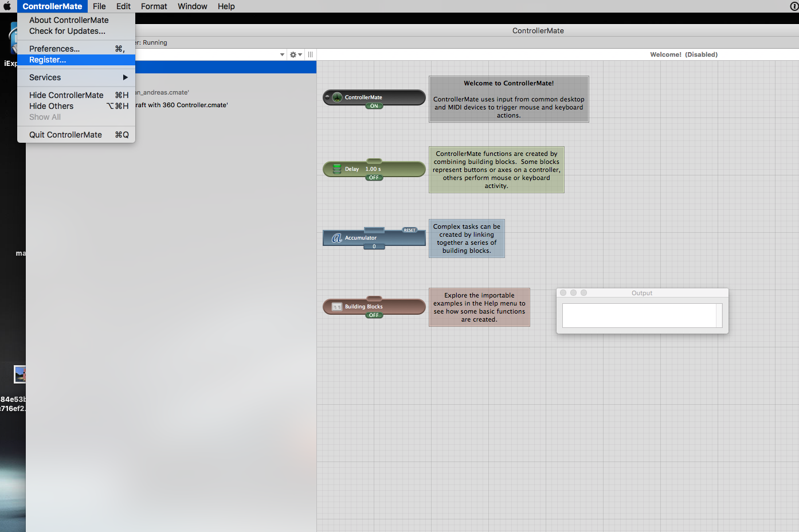Open the Edit menu
This screenshot has height=532, width=799.
123,6
